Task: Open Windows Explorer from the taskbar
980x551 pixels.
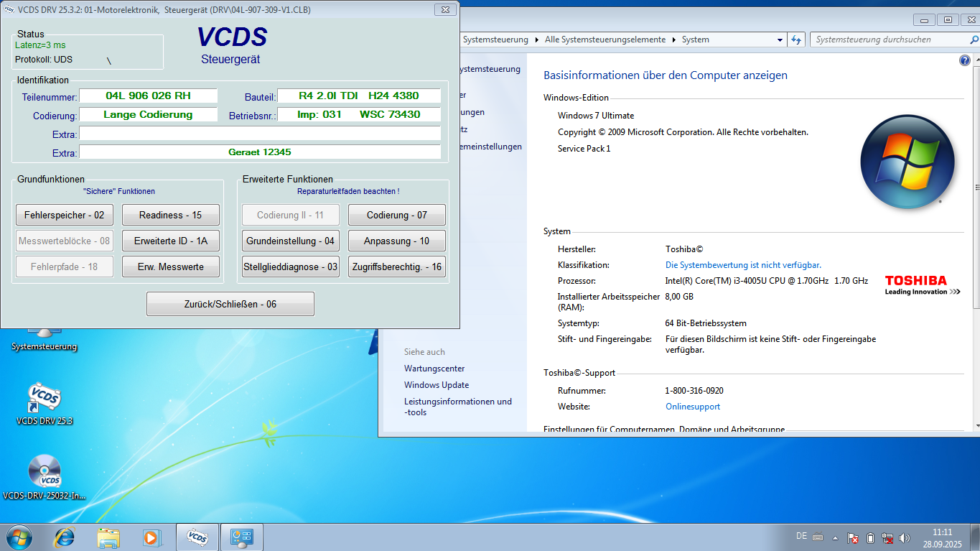Action: 108,537
